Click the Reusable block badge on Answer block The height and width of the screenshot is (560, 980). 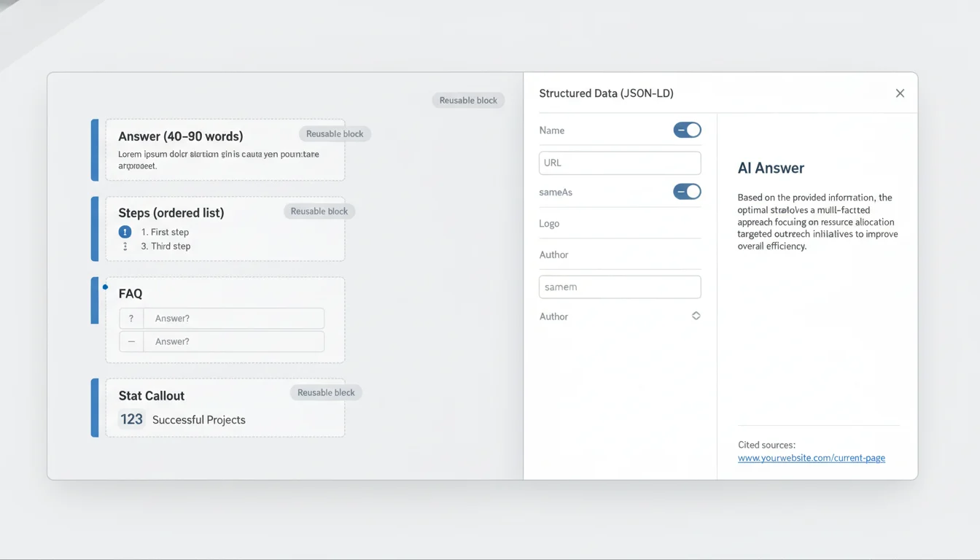335,133
